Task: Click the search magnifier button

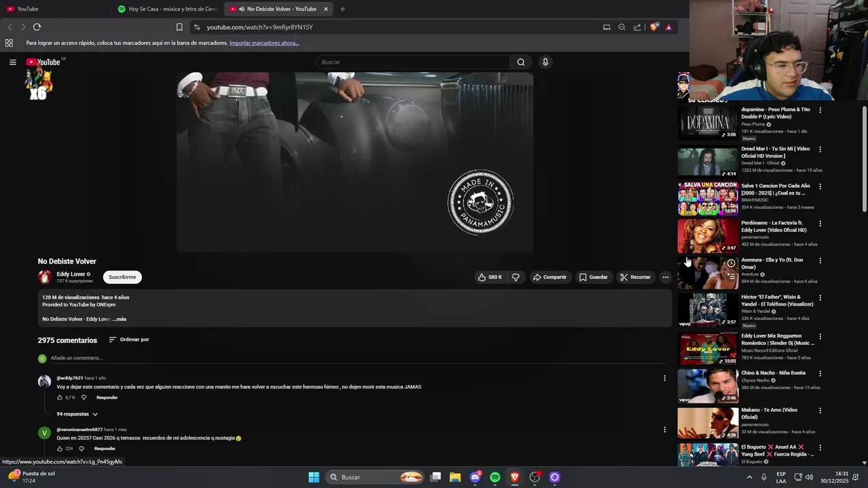Action: point(521,62)
